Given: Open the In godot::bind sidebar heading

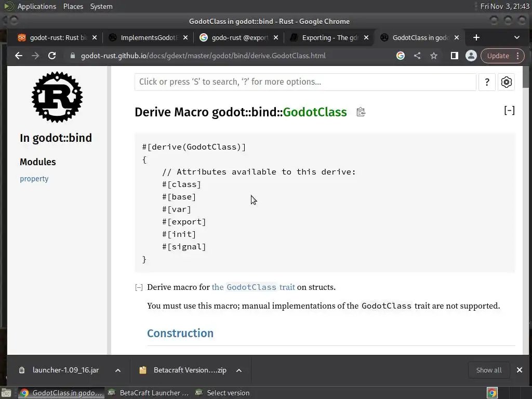Looking at the screenshot, I should pyautogui.click(x=56, y=138).
